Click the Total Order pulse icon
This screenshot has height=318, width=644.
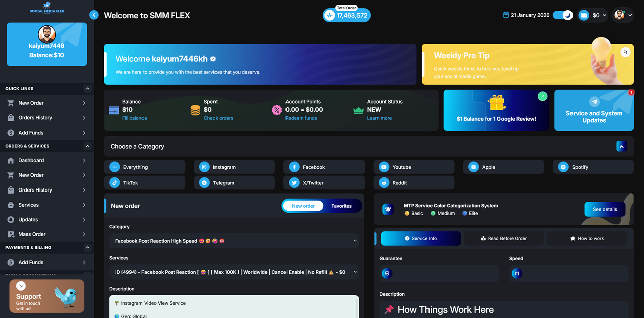(x=330, y=15)
